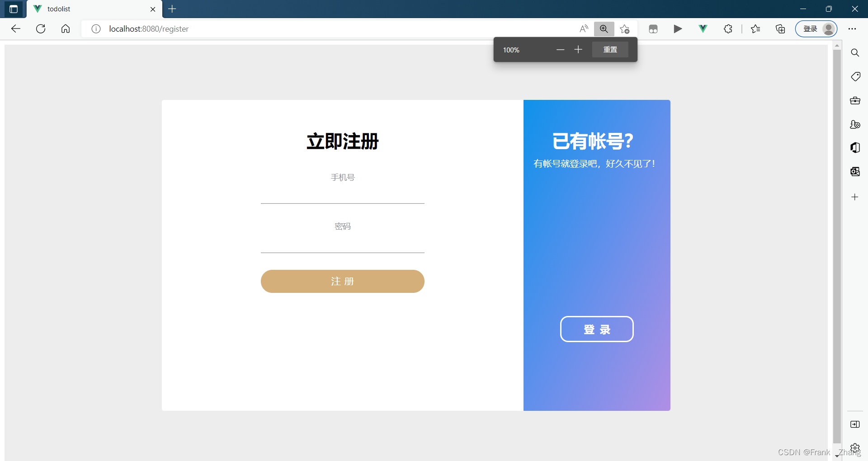Viewport: 868px width, 461px height.
Task: Open the sidebar Search tool
Action: click(855, 52)
